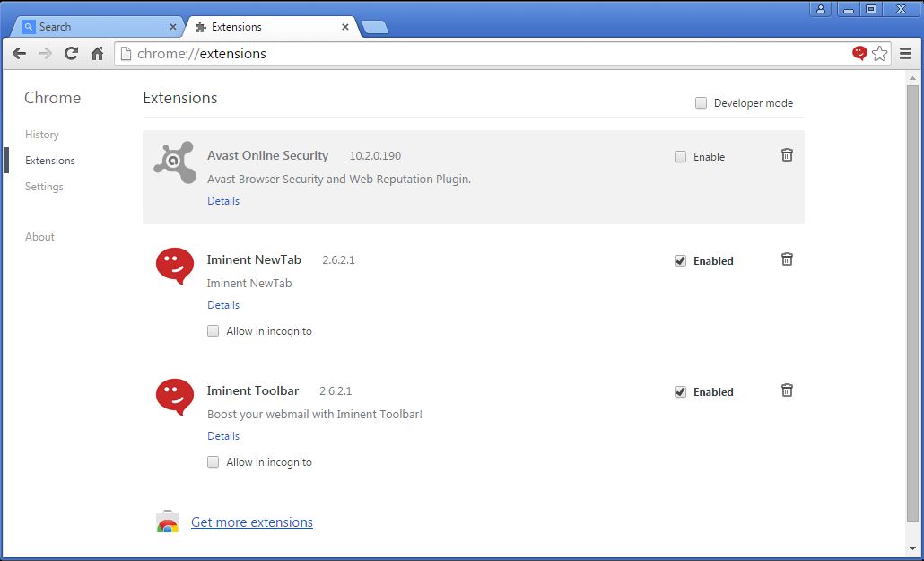Close the Extensions tab
This screenshot has height=561, width=924.
point(345,27)
